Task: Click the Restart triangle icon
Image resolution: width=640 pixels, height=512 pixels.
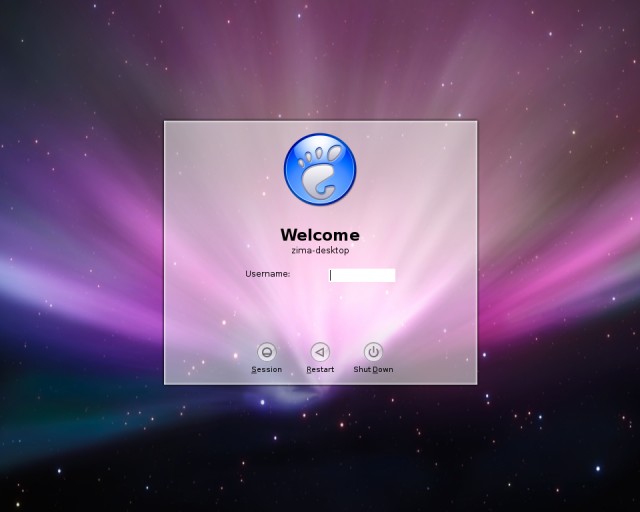Action: [320, 352]
